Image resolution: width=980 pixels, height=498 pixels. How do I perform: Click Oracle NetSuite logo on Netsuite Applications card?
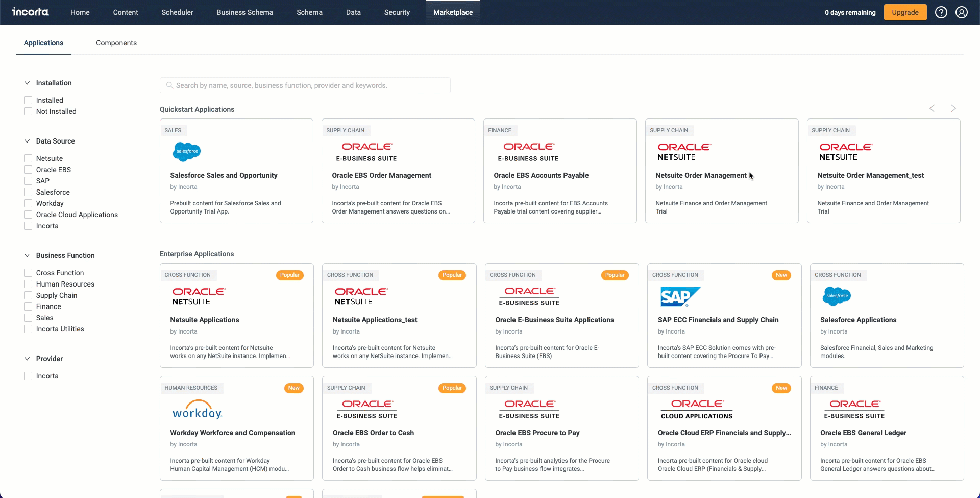(x=199, y=296)
